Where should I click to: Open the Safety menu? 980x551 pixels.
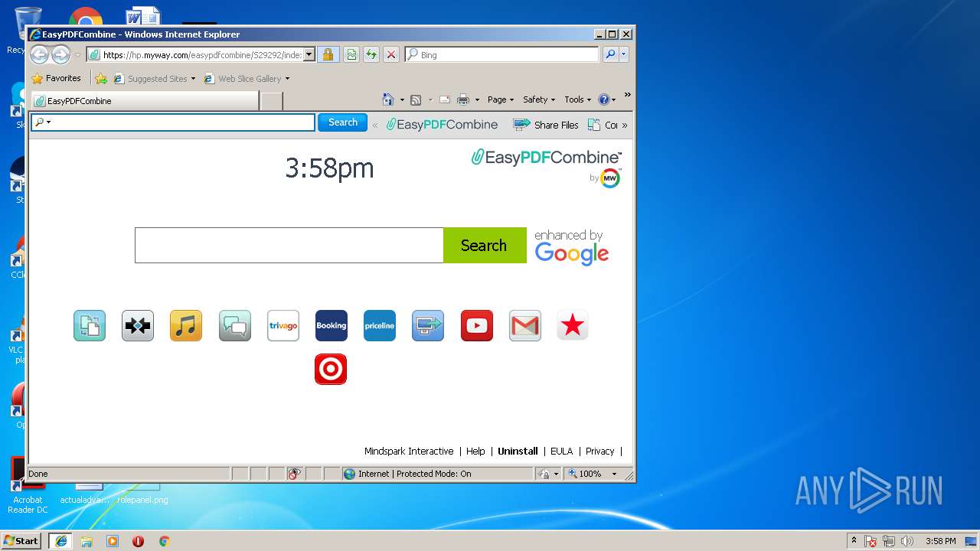pyautogui.click(x=539, y=99)
